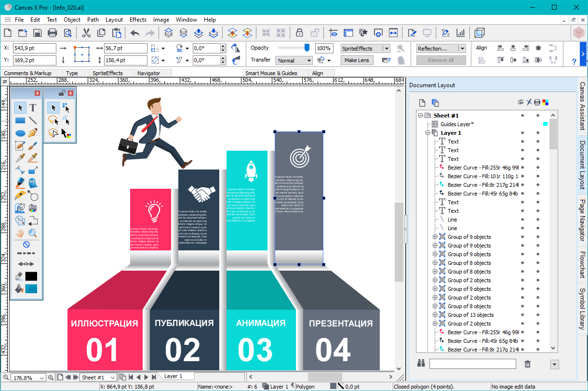588x391 pixels.
Task: Click the Cut scissors icon in toolbar
Action: tap(86, 33)
